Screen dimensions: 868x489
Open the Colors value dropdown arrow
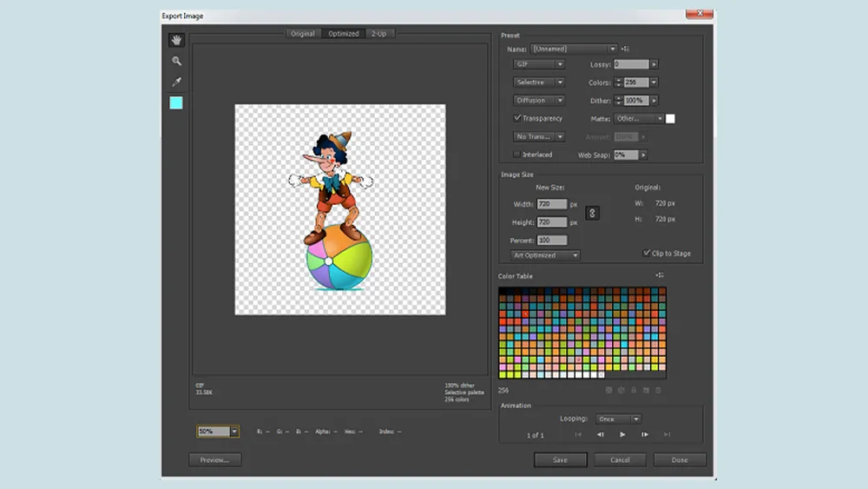pyautogui.click(x=654, y=83)
